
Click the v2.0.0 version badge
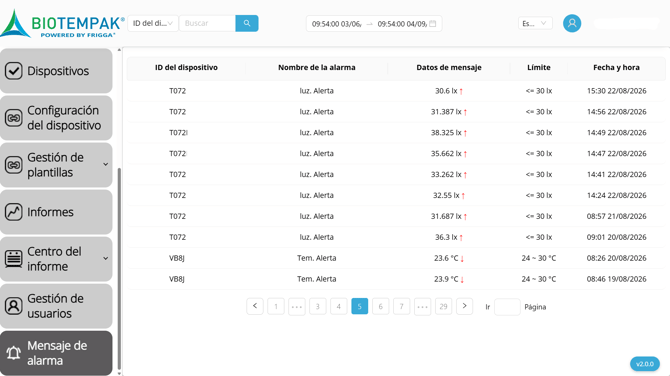tap(645, 364)
